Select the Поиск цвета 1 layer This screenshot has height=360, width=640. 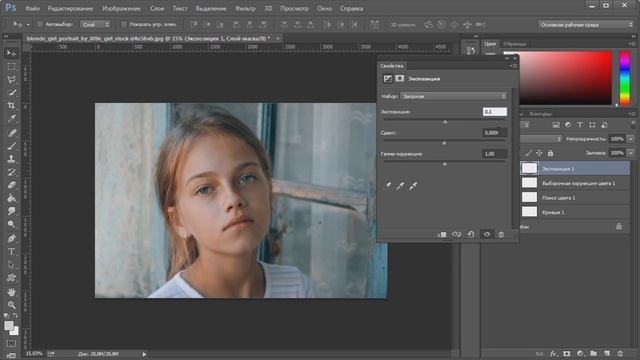(575, 198)
